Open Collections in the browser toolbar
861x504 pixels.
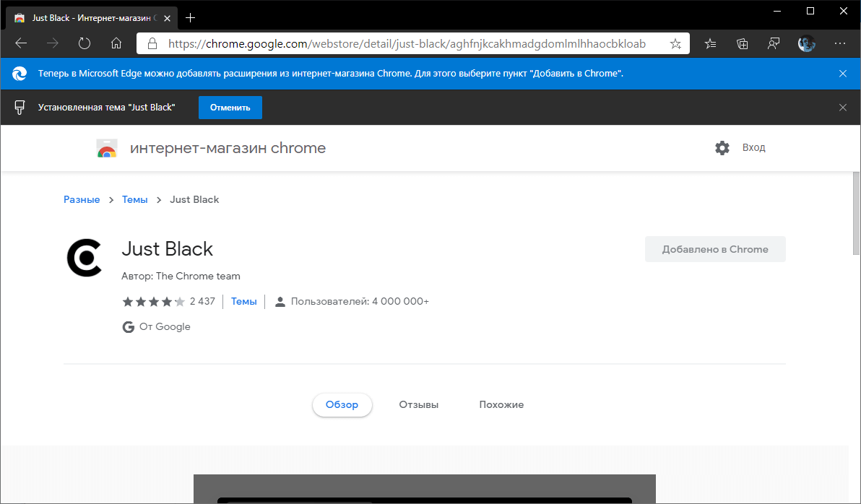(x=742, y=43)
